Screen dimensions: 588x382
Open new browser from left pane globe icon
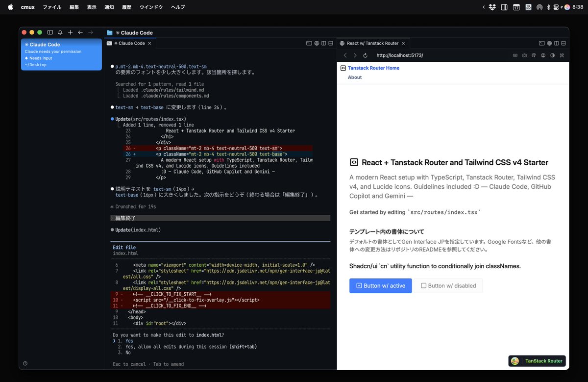[317, 43]
